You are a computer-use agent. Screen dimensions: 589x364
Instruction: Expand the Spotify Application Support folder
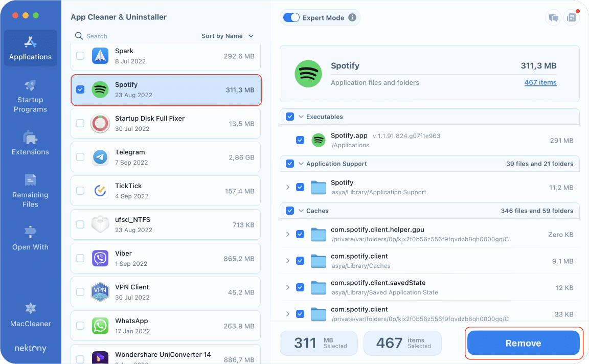coord(288,187)
